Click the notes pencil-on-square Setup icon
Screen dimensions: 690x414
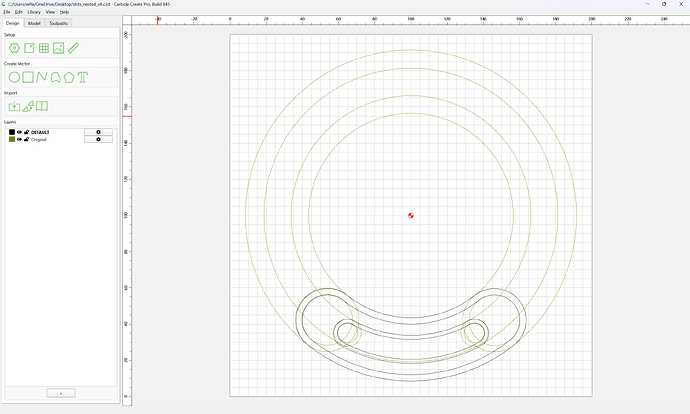29,48
